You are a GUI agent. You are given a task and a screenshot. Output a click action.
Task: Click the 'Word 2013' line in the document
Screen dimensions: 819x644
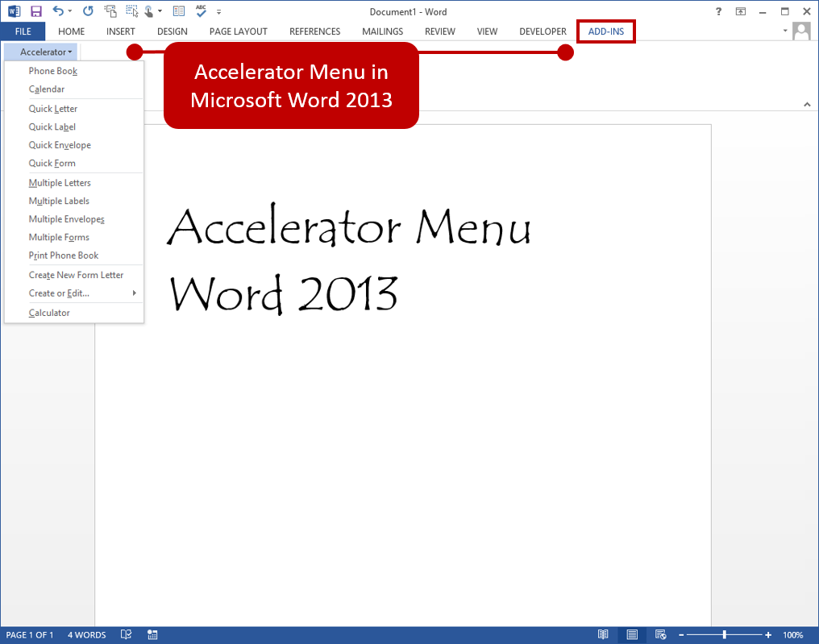pos(283,294)
